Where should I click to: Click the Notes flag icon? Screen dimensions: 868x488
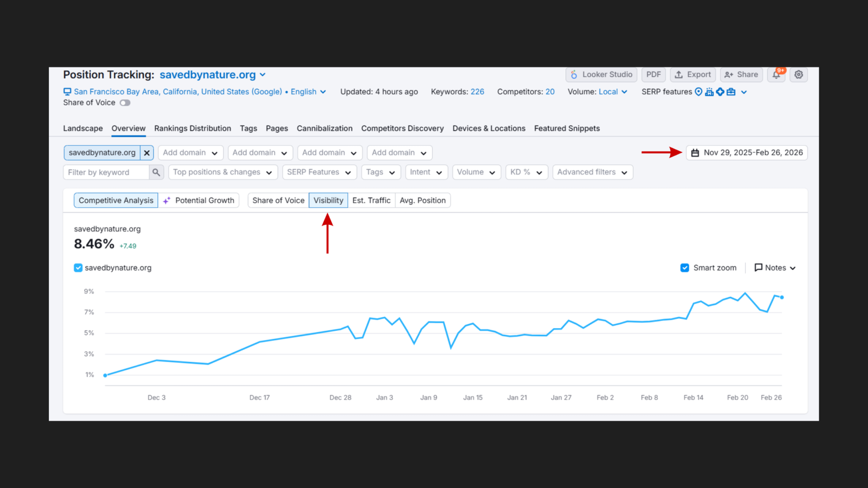(759, 267)
